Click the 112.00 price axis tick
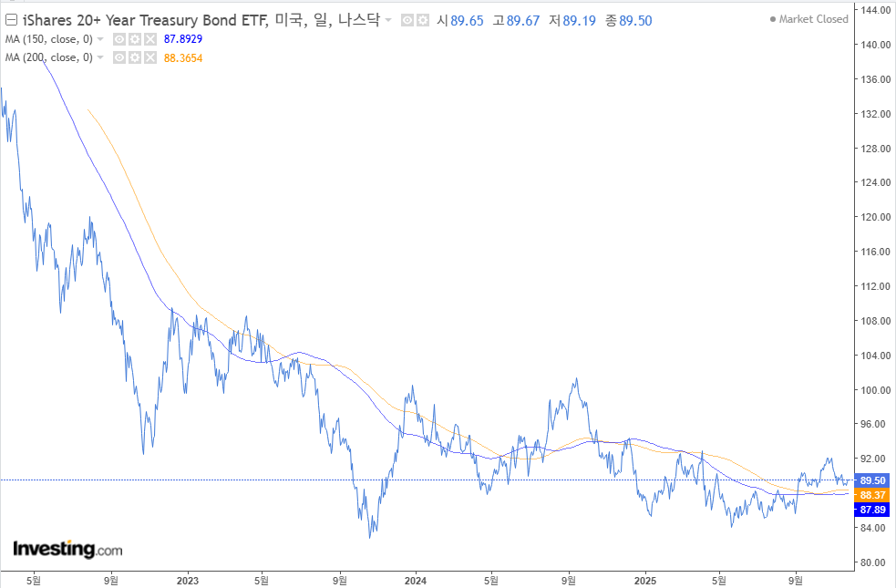Screen dimensions: 896x588 (x=875, y=286)
